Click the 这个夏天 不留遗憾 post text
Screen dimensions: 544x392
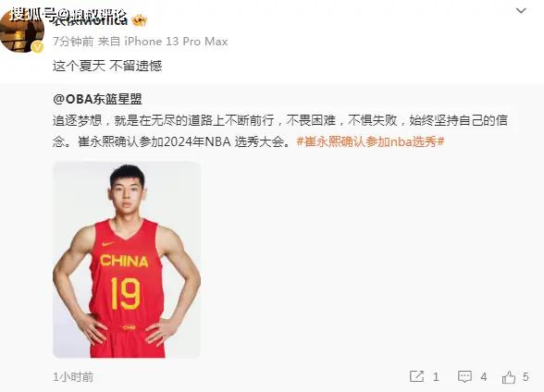(107, 66)
